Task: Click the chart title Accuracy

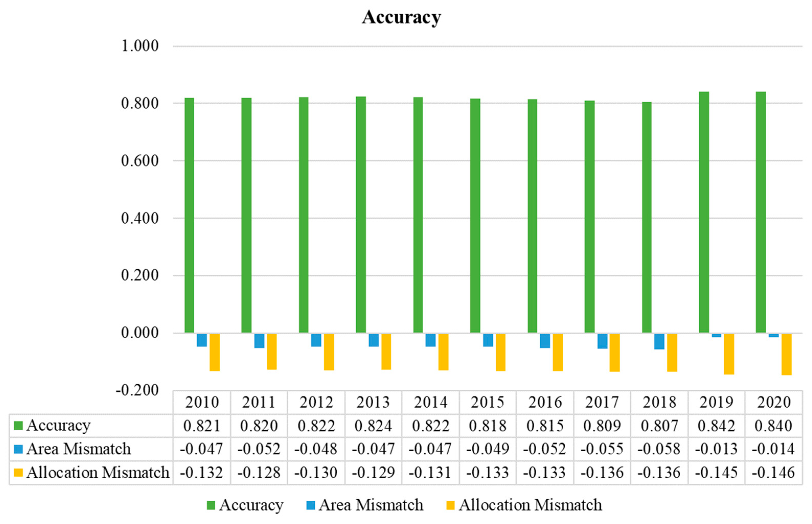Action: 401,17
